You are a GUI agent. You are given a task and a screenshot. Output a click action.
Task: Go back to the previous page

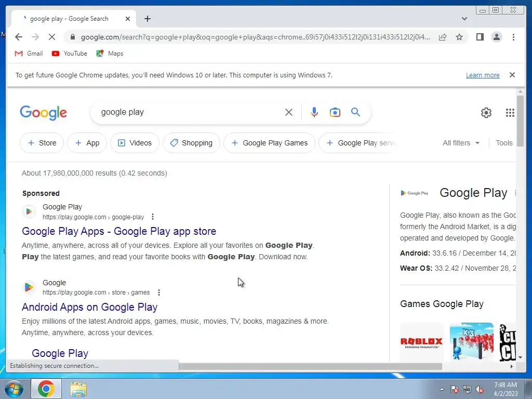19,37
